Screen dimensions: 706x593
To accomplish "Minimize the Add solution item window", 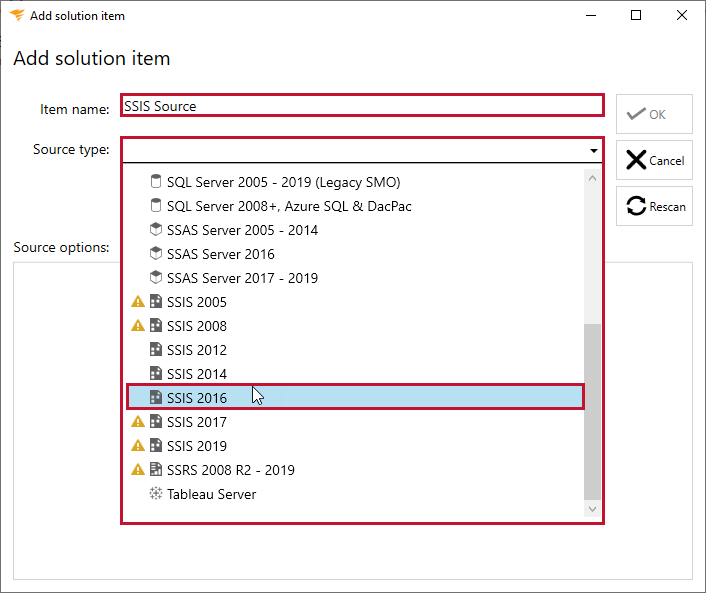I will [591, 15].
